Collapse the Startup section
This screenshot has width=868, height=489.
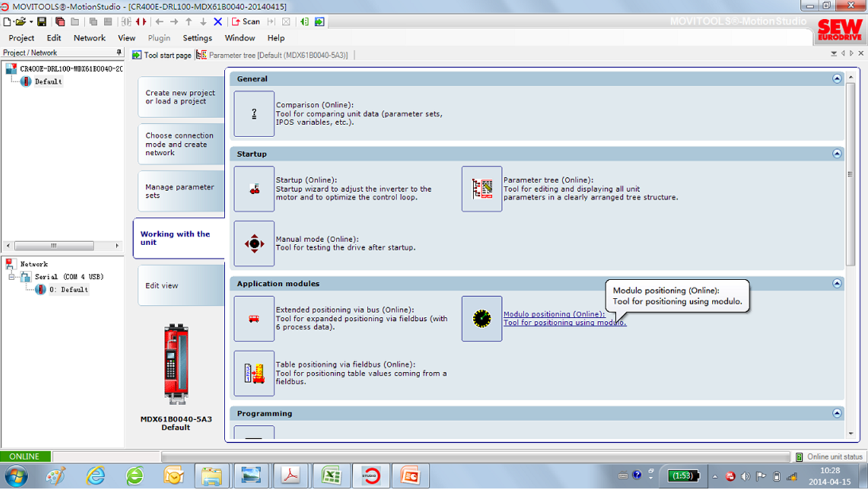(x=836, y=154)
